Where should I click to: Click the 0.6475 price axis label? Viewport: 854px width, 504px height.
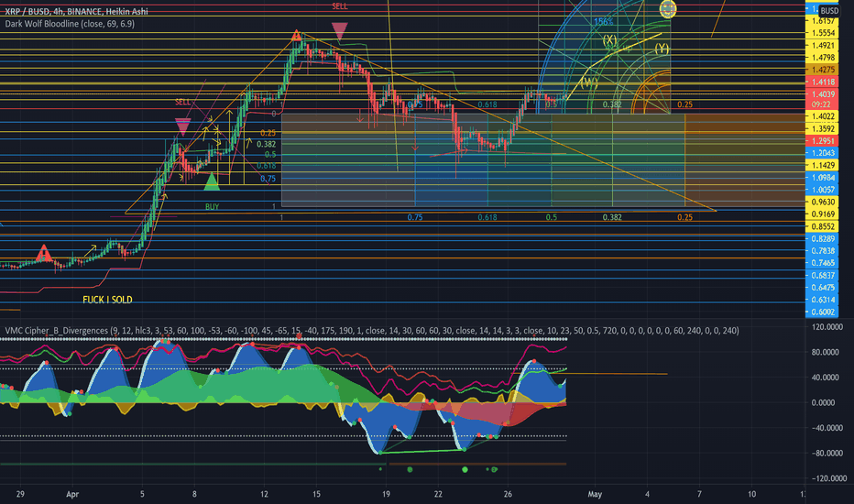(823, 287)
